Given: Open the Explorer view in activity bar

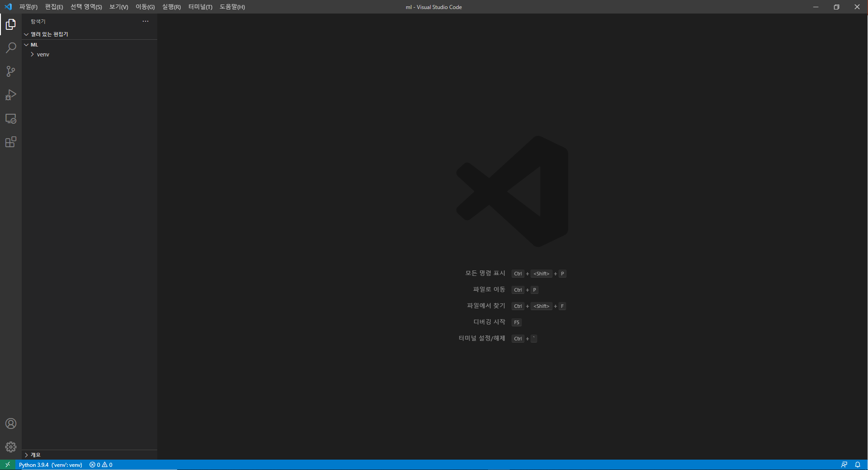Looking at the screenshot, I should coord(11,24).
